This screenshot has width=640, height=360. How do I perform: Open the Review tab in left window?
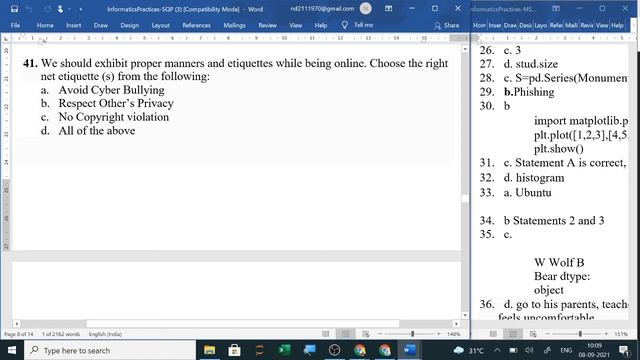[x=267, y=25]
